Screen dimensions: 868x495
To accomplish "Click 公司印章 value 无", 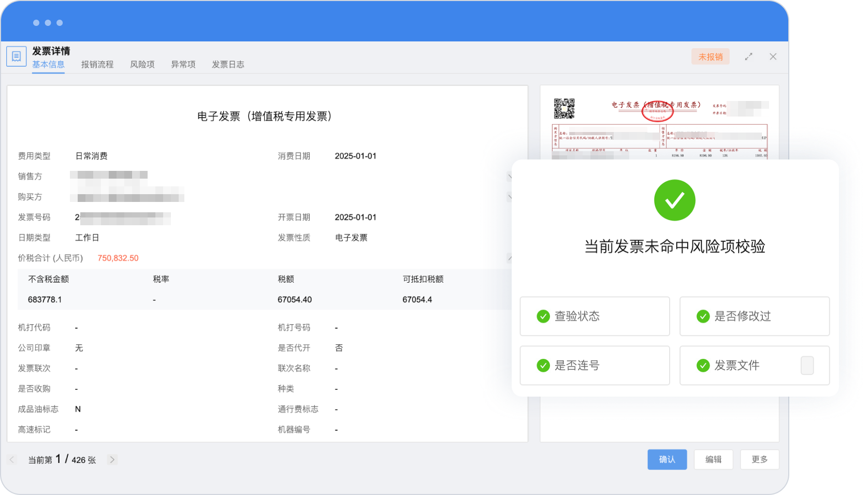I will click(x=79, y=348).
